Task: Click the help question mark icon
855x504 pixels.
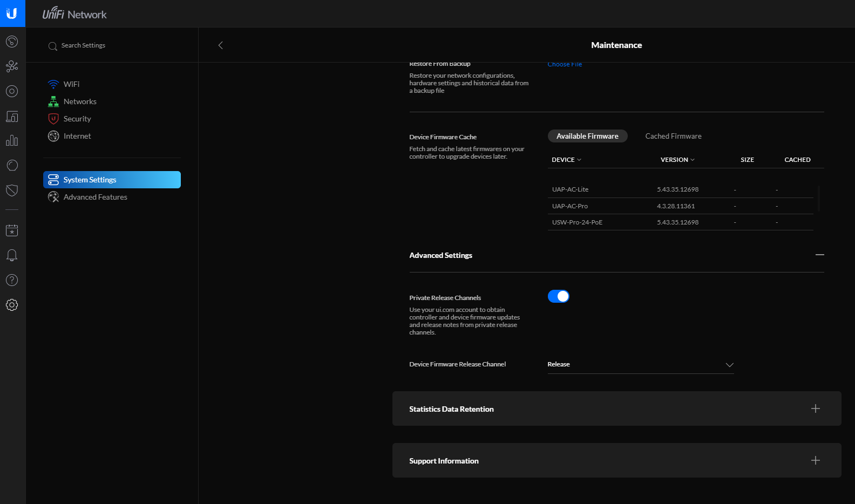Action: [12, 280]
